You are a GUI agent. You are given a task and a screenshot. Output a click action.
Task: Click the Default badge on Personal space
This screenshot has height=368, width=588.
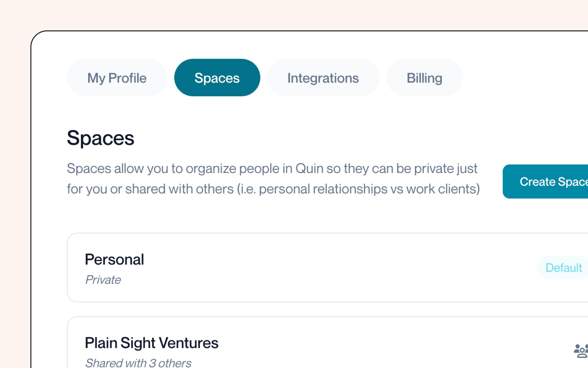click(x=563, y=268)
